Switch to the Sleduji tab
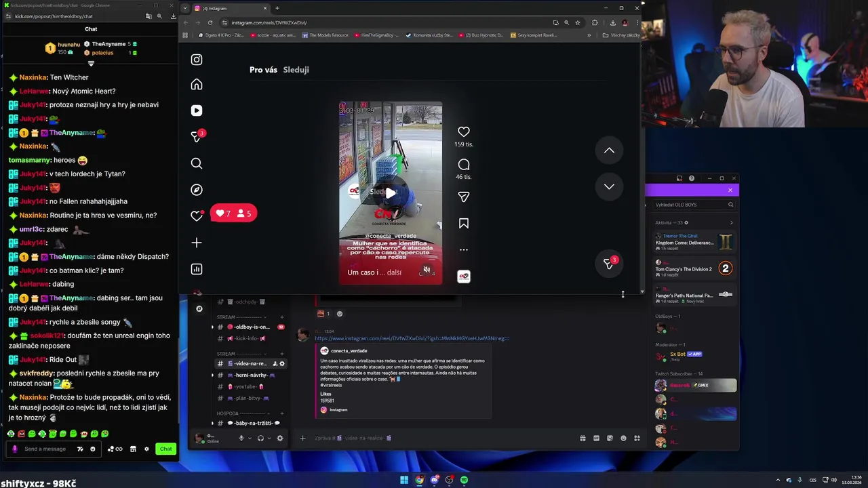Screen dimensions: 868x488 296,70
